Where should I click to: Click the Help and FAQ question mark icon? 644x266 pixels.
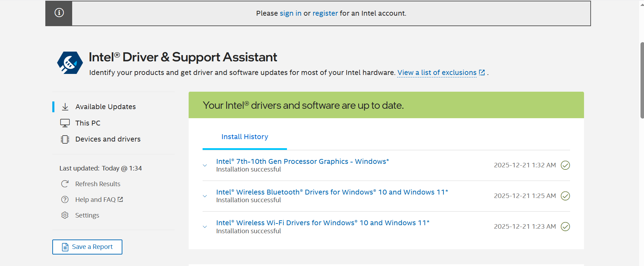[65, 199]
